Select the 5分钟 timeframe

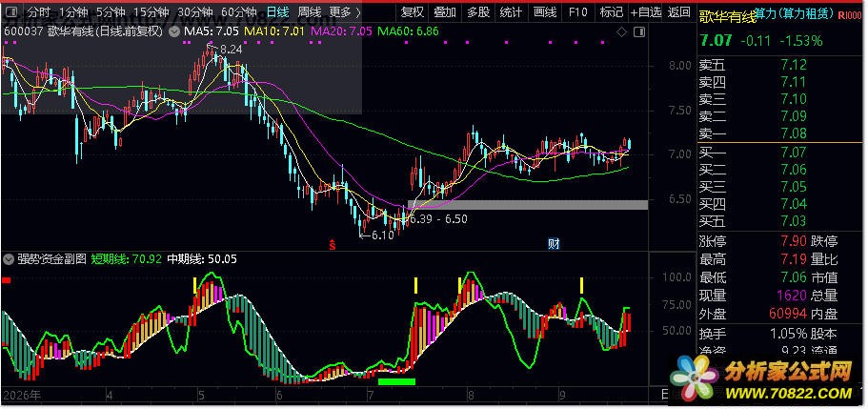[111, 11]
